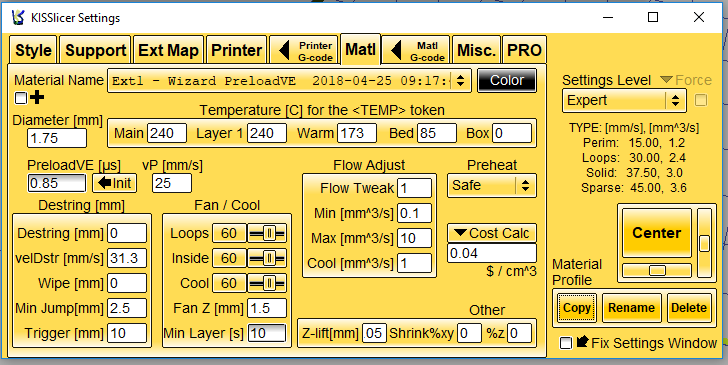Open the Matl G-code tab with left arrow
Image resolution: width=728 pixels, height=365 pixels.
(416, 50)
